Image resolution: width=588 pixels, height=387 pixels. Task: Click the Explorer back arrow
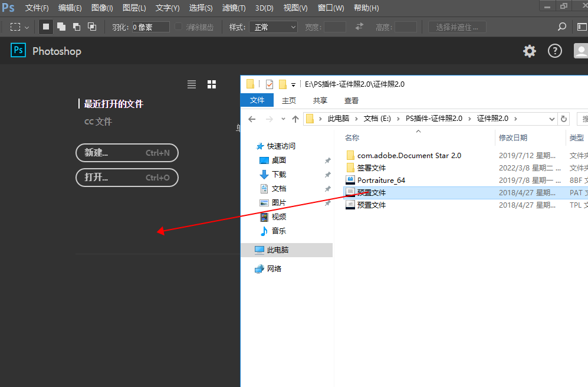[252, 119]
